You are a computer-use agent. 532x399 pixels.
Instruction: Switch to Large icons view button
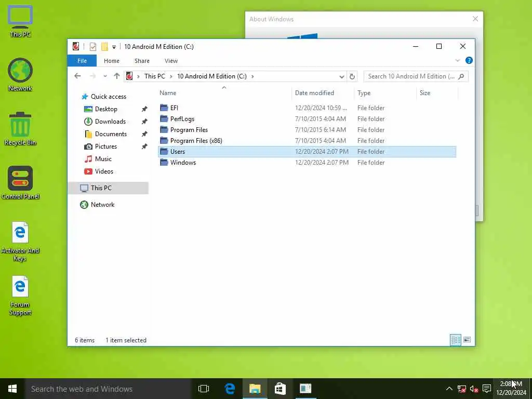pos(467,340)
